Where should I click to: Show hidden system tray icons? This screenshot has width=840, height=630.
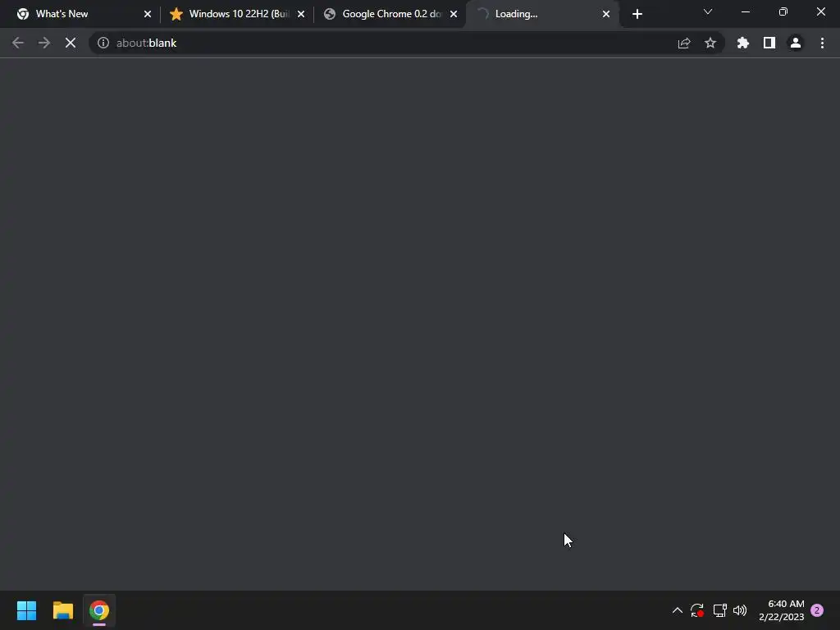point(677,610)
